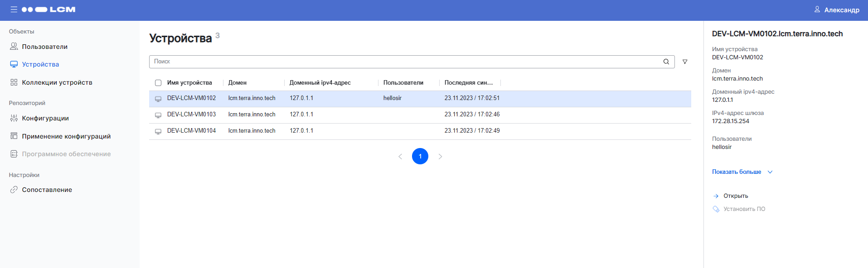Click the device icon for DEV-LCM-VM0103

(158, 115)
